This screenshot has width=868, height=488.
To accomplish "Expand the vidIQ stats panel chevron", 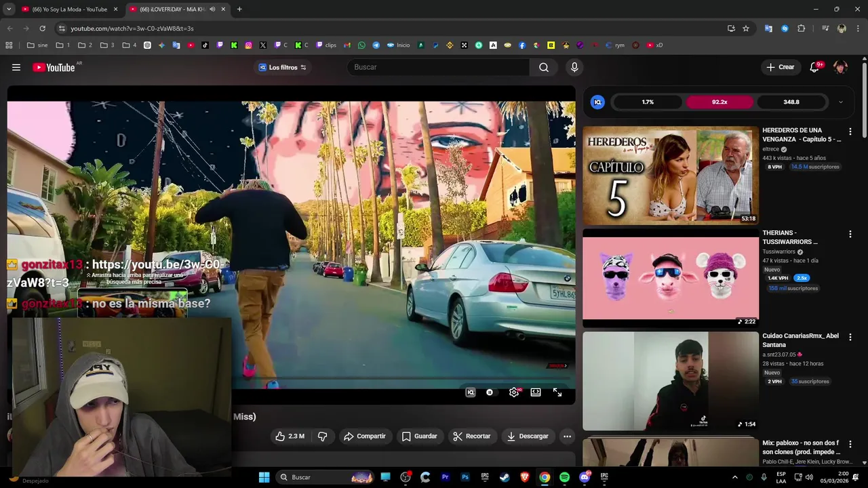I will click(841, 102).
